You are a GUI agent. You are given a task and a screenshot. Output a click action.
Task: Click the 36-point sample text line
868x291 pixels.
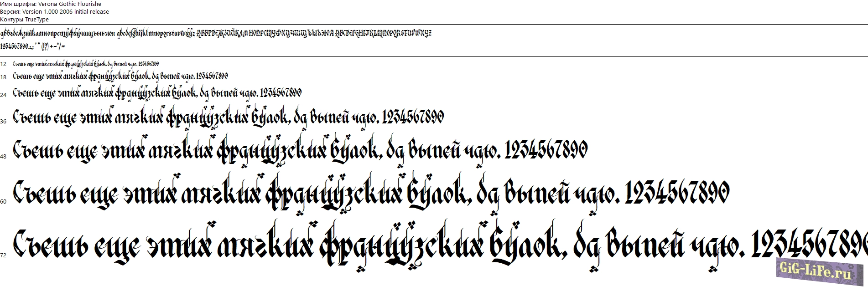pos(228,118)
